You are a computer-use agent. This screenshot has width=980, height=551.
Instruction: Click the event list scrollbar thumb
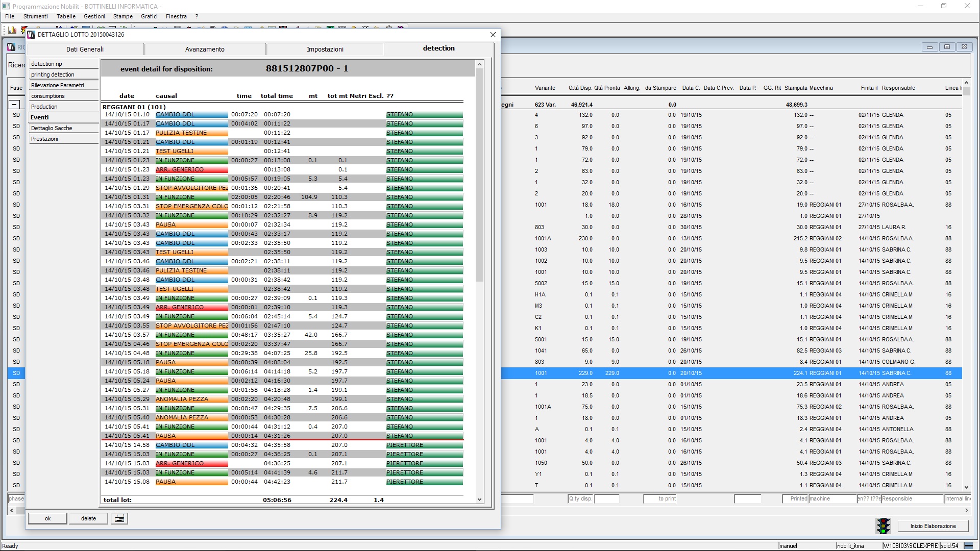(x=479, y=175)
